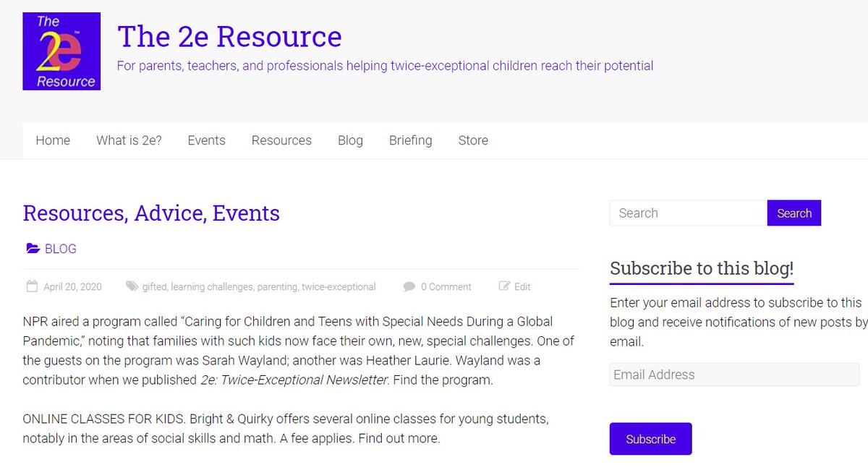
Task: Click the calendar icon next to April 20, 2020
Action: point(32,286)
